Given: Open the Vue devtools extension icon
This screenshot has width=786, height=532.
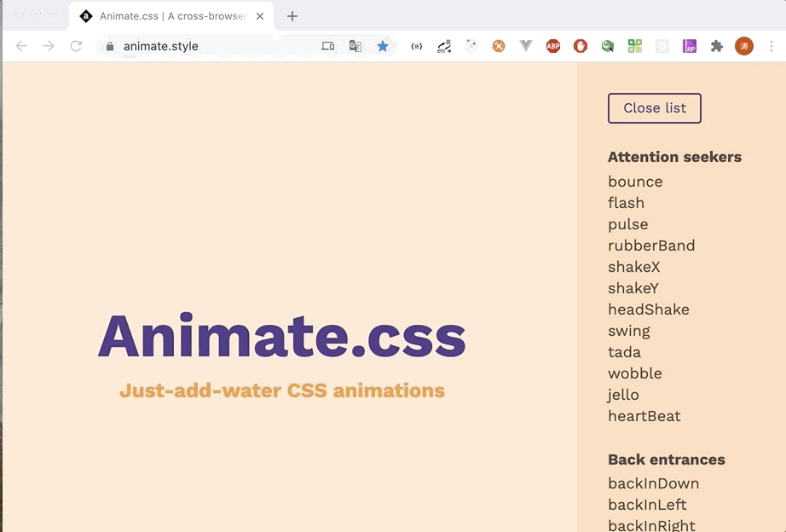Looking at the screenshot, I should pos(526,46).
